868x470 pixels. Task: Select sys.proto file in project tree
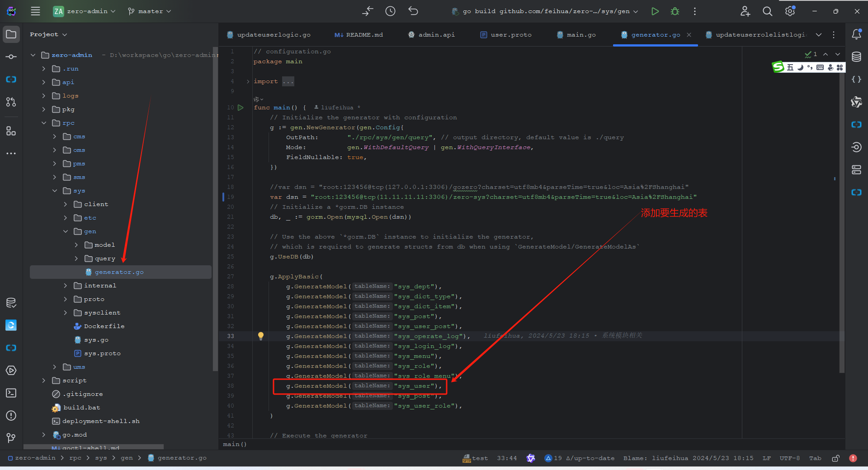102,353
